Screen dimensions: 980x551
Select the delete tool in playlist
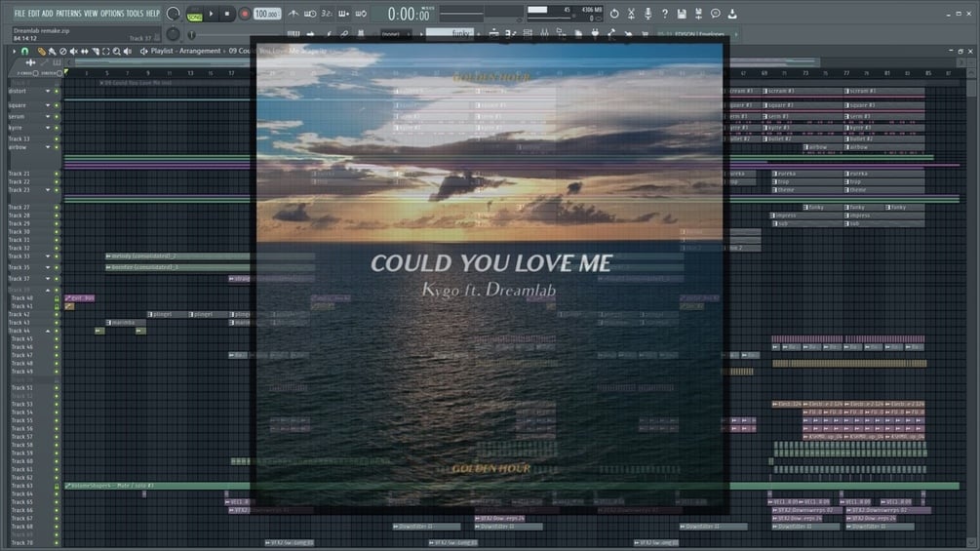(62, 52)
